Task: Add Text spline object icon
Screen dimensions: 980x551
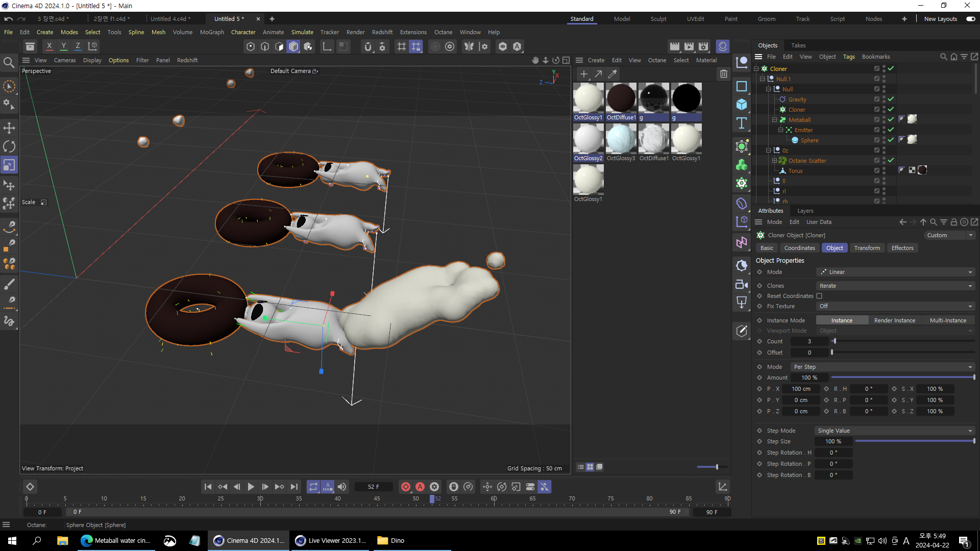Action: [742, 123]
